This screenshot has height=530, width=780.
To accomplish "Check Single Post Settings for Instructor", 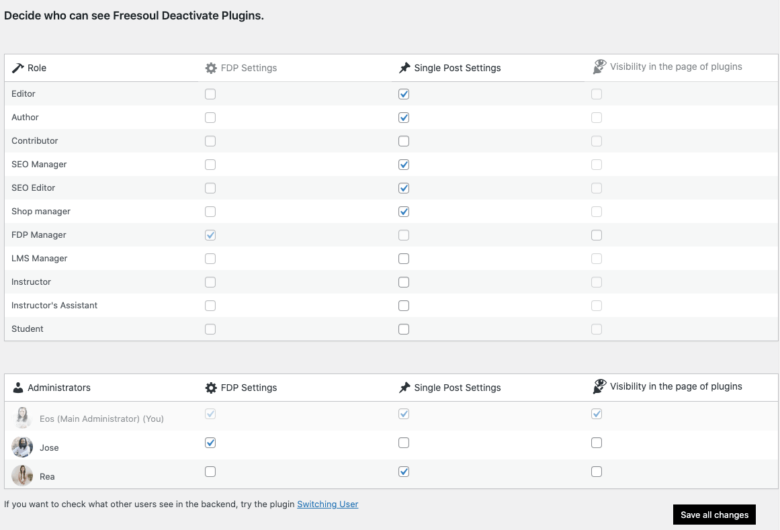I will (404, 282).
